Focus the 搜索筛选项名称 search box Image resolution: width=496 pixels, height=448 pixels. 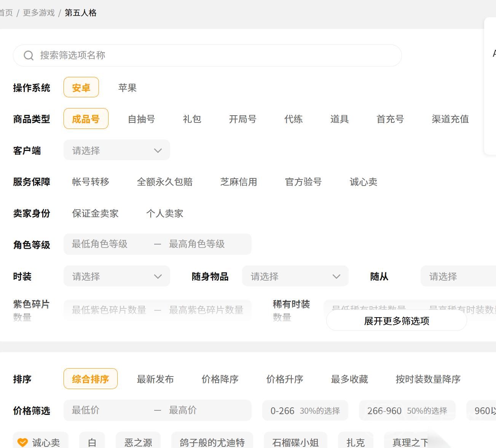(x=213, y=56)
